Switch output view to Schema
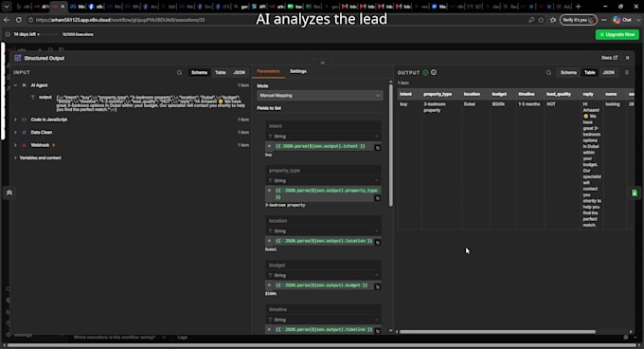Image resolution: width=644 pixels, height=349 pixels. [569, 73]
